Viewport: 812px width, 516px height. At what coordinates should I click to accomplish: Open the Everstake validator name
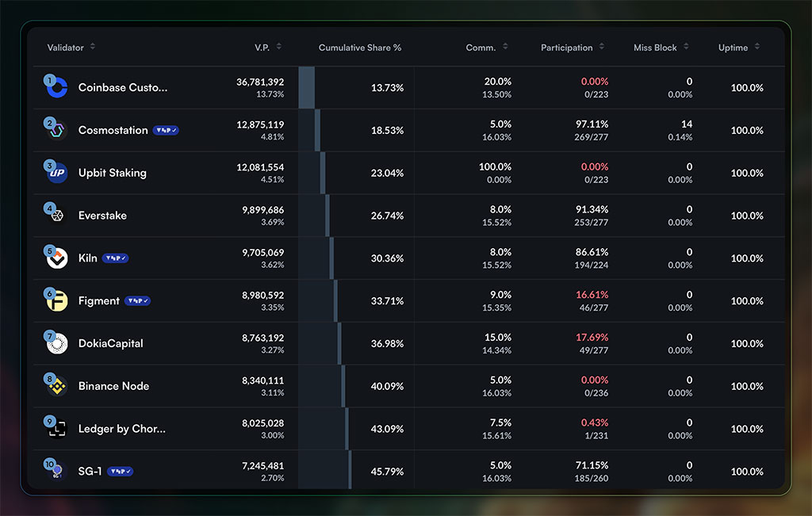[x=102, y=216]
